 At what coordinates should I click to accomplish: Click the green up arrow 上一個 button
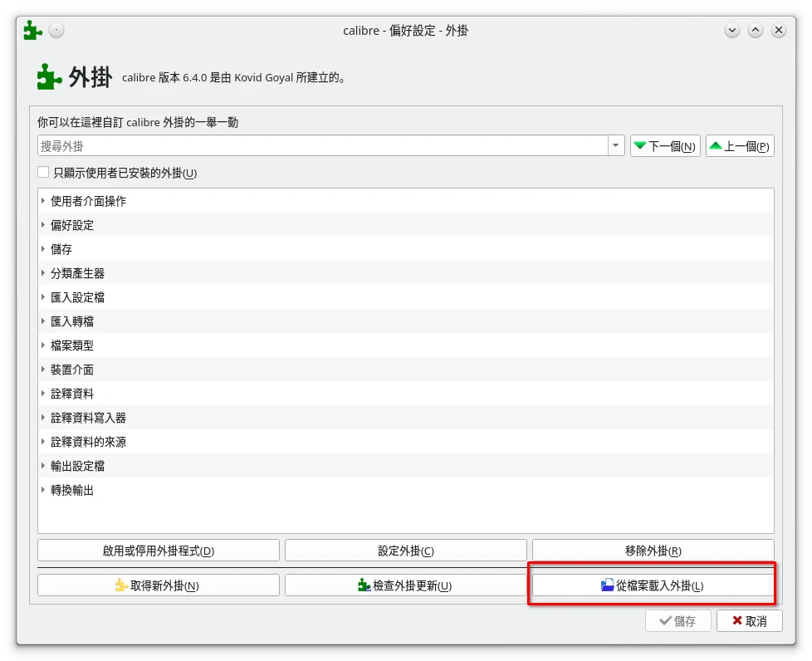(x=740, y=146)
